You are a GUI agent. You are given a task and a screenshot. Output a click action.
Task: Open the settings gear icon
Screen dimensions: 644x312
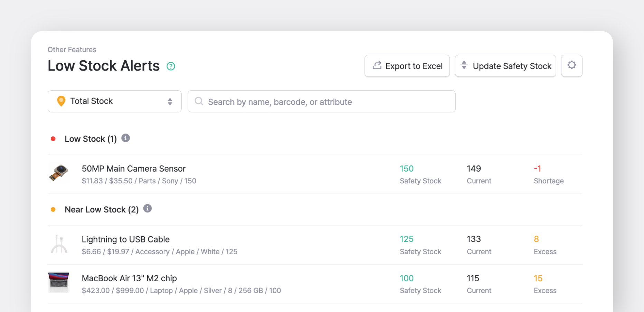coord(571,66)
